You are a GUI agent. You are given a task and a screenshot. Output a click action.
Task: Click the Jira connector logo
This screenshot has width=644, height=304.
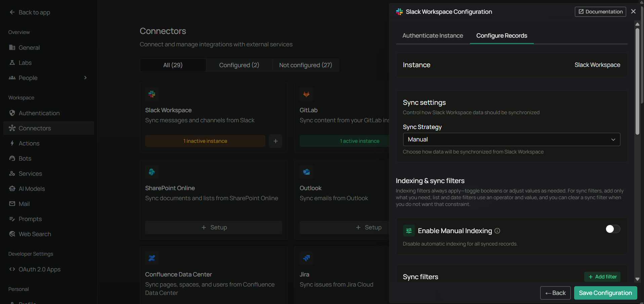(306, 258)
